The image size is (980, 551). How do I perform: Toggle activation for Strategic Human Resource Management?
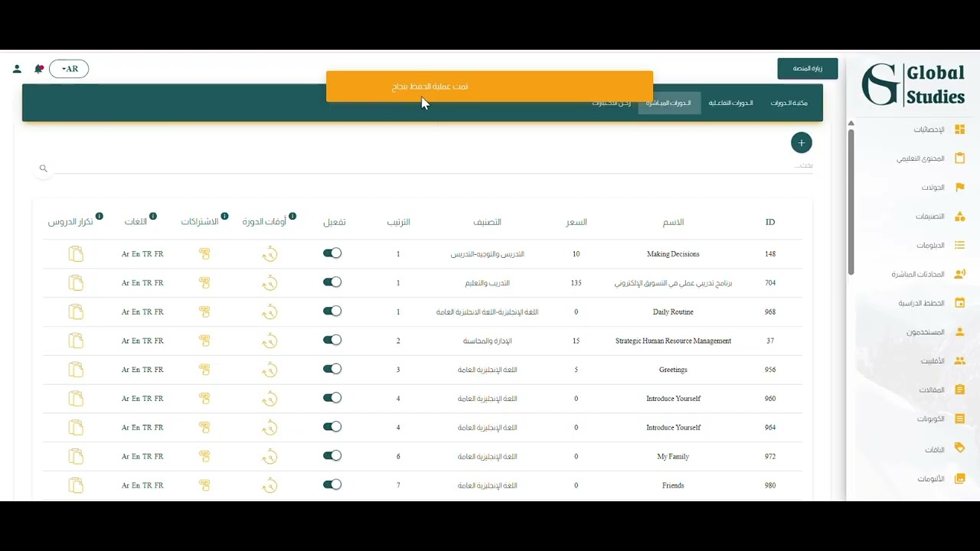(332, 341)
